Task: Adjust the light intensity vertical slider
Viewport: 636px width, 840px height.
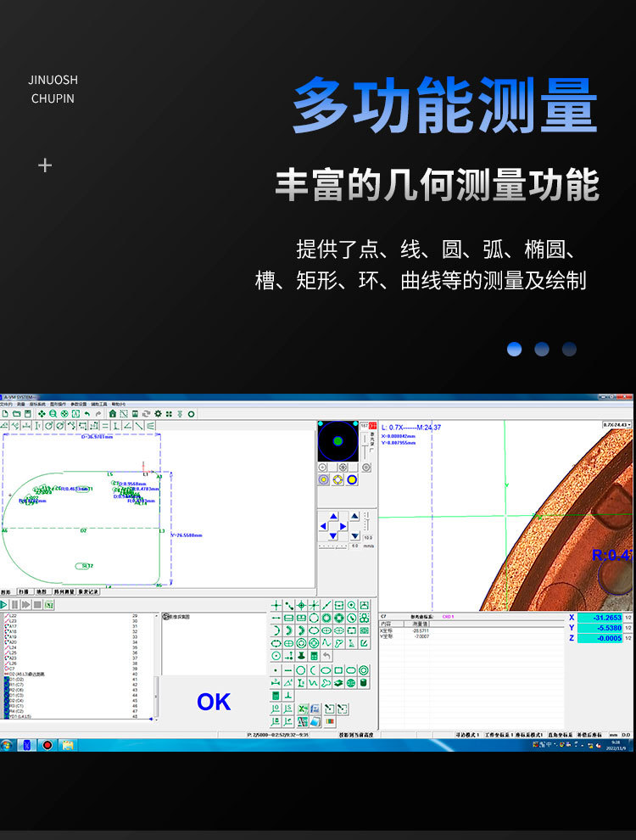Action: point(365,444)
